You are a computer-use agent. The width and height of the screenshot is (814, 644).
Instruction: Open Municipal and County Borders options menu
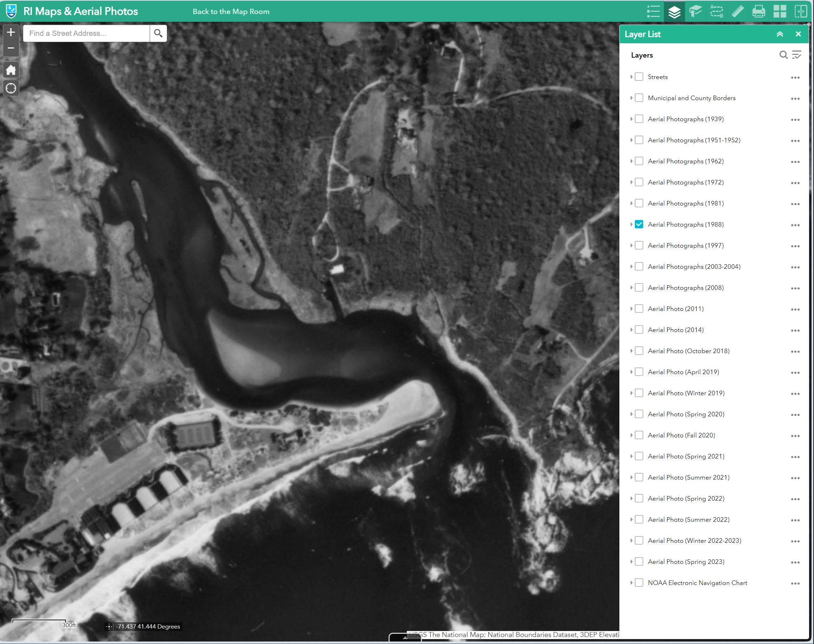pyautogui.click(x=795, y=99)
